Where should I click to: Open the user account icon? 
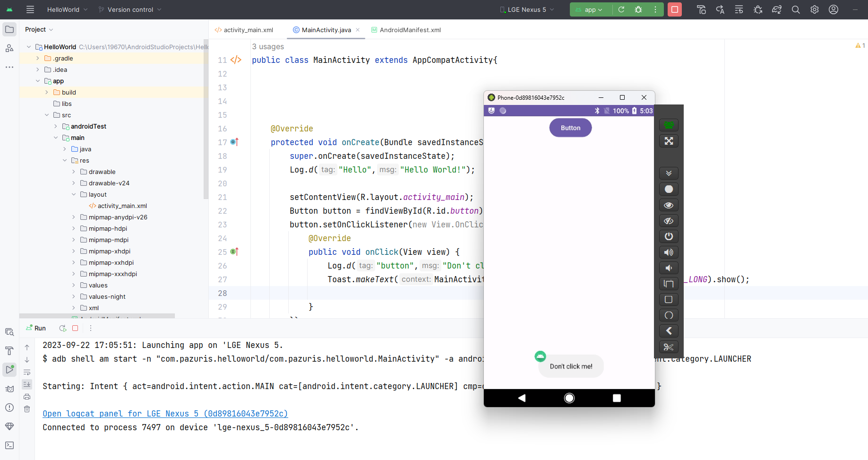[x=834, y=9]
